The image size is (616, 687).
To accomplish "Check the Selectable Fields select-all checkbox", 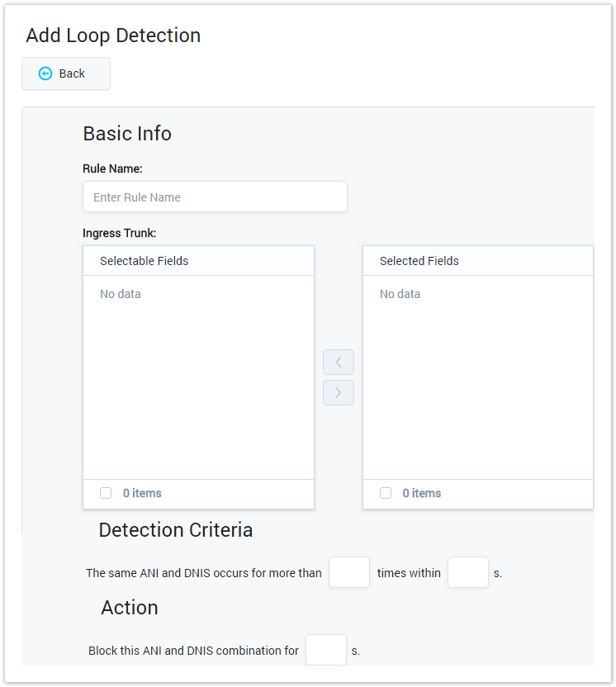I will pyautogui.click(x=106, y=493).
